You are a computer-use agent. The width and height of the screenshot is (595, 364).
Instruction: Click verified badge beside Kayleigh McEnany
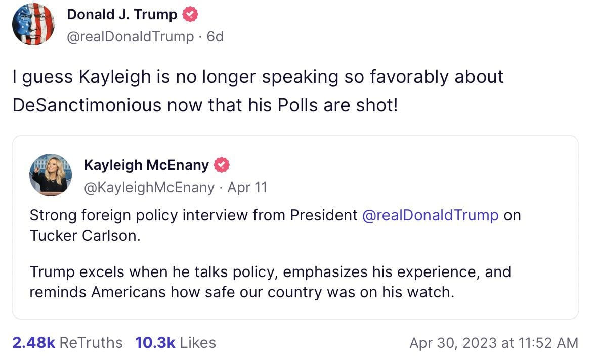point(222,165)
